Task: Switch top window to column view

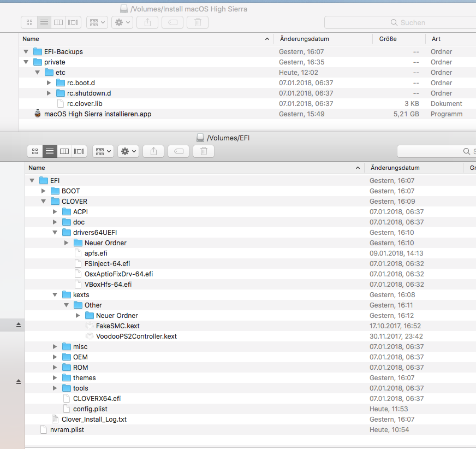Action: click(58, 22)
